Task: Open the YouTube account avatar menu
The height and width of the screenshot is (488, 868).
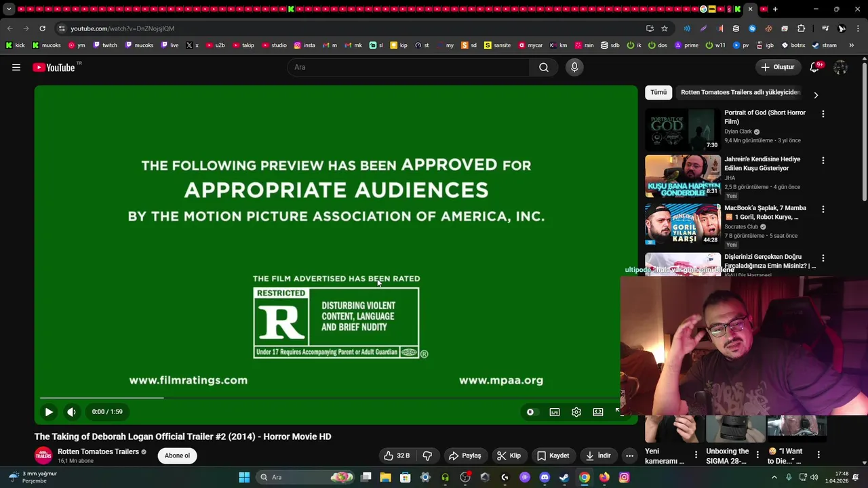Action: [x=840, y=67]
